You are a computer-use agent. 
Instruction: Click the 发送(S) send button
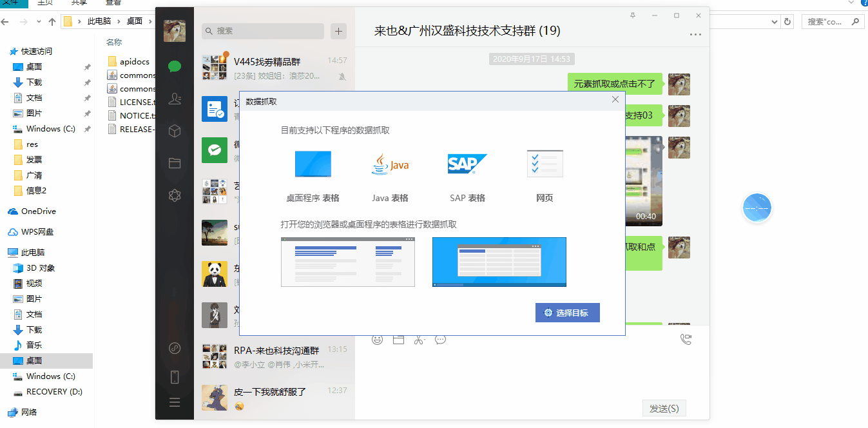click(x=664, y=409)
